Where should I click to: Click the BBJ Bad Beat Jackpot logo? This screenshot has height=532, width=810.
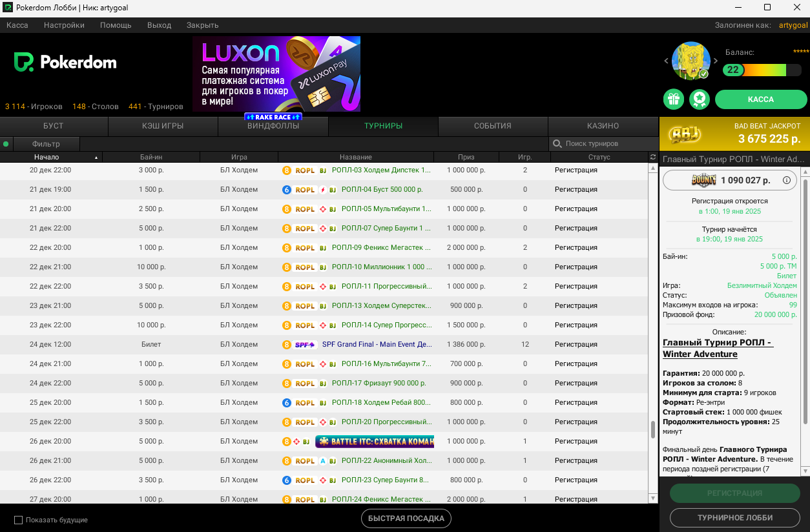(684, 134)
